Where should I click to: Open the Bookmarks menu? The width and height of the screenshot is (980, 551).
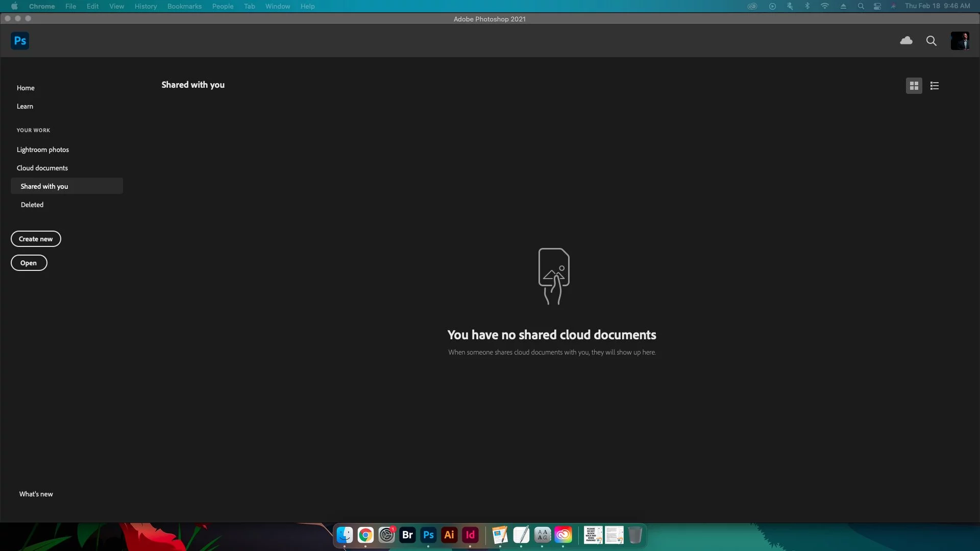[184, 6]
